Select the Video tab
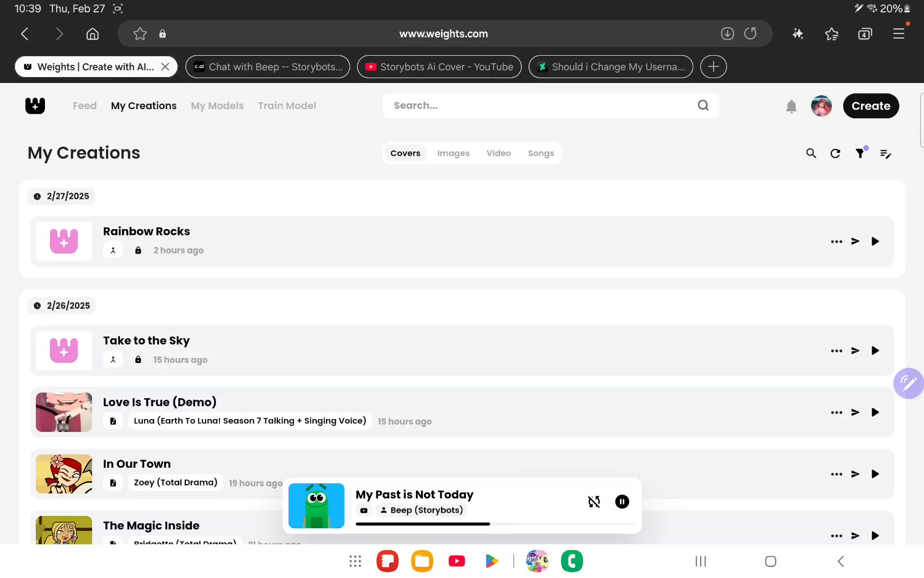Viewport: 924px width, 578px height. (499, 153)
